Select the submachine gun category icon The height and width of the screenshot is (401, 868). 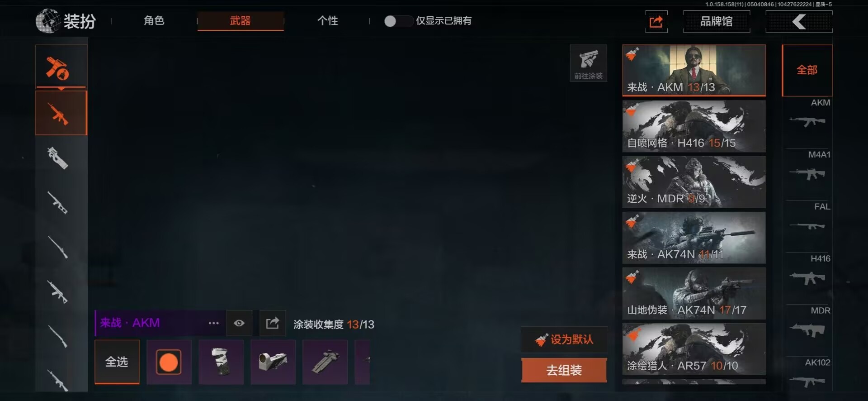[58, 158]
